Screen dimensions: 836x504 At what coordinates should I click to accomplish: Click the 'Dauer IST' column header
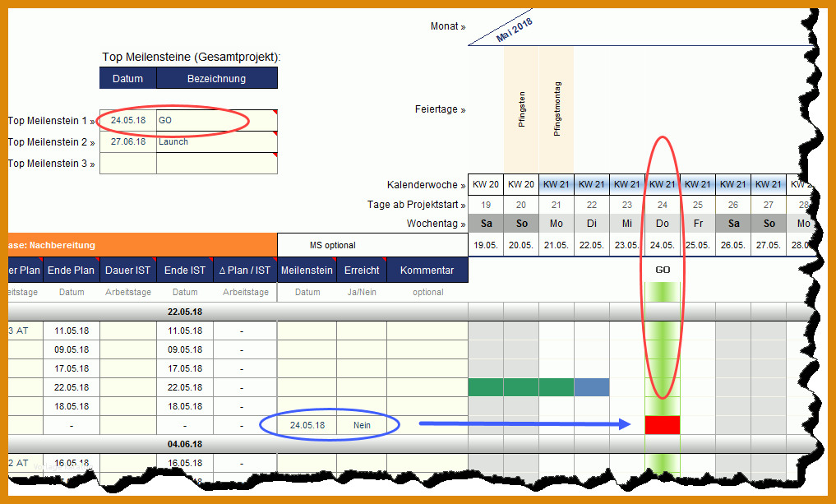pos(128,270)
